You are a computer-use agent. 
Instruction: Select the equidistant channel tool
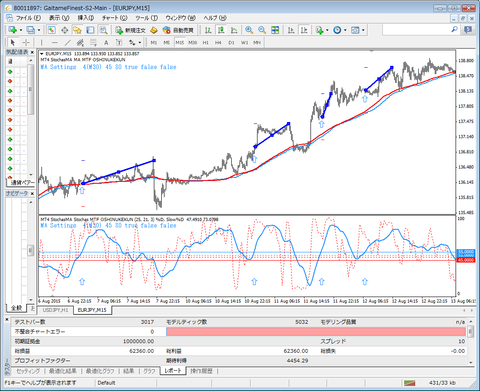pos(80,42)
